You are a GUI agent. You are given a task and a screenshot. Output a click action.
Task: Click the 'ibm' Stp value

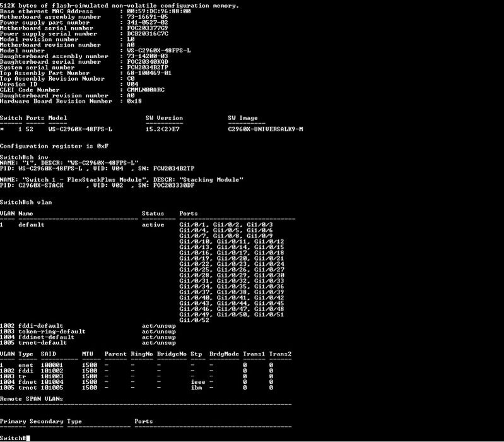point(196,388)
